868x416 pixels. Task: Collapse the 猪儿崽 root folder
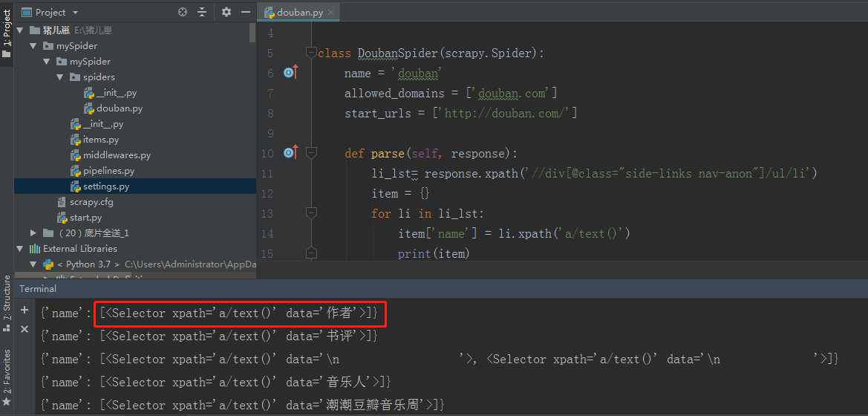(x=21, y=30)
